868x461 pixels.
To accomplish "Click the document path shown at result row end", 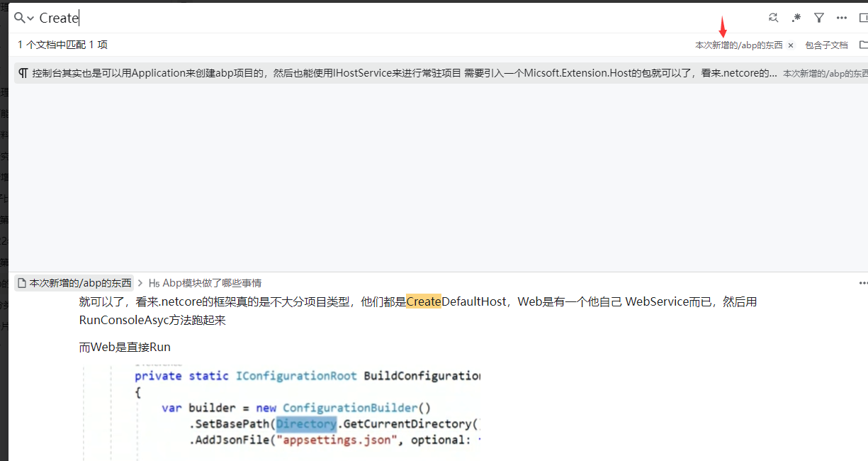I will 825,73.
